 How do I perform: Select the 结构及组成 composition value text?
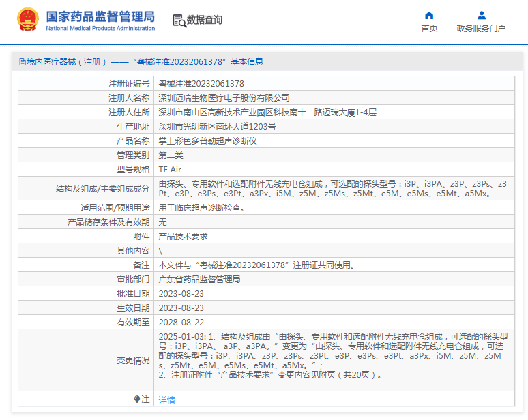[333, 188]
